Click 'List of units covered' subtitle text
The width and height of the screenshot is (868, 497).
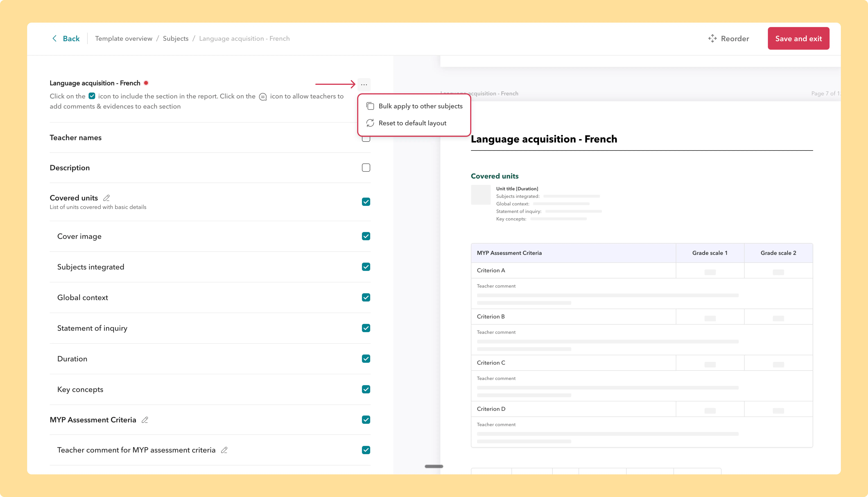pyautogui.click(x=98, y=207)
